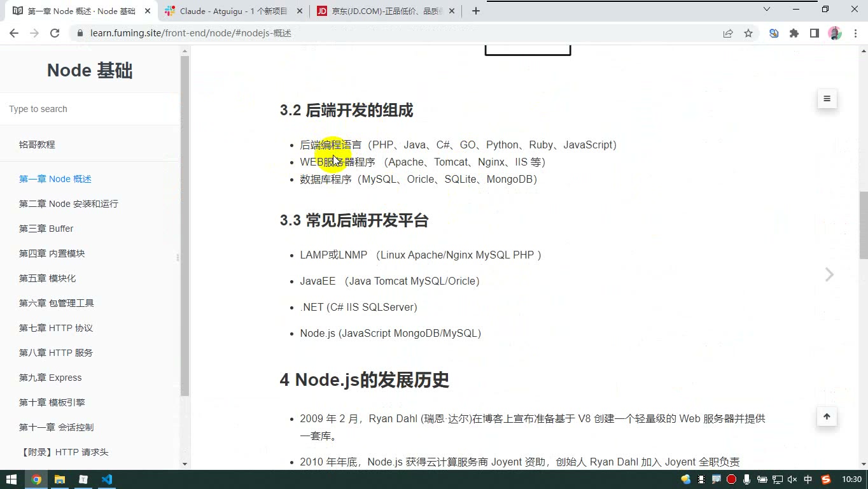Viewport: 868px width, 489px height.
Task: Jump back to top arrow button
Action: pyautogui.click(x=827, y=417)
